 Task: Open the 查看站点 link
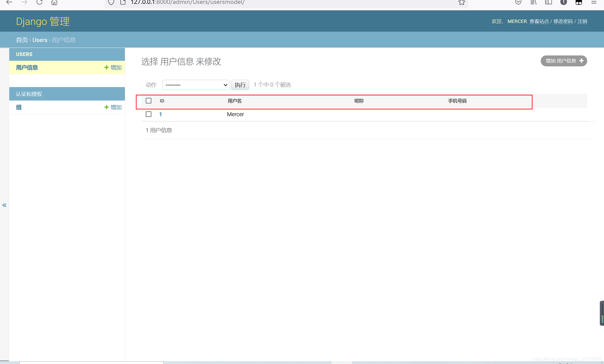pos(539,21)
